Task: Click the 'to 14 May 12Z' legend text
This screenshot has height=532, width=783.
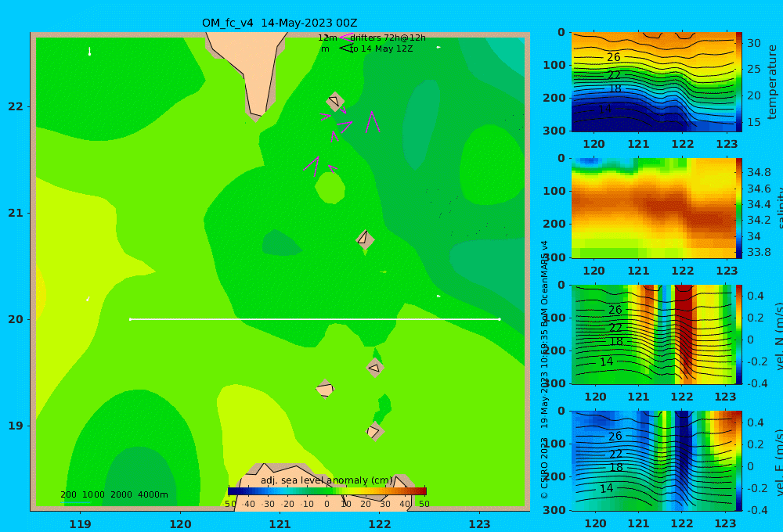Action: (x=381, y=49)
